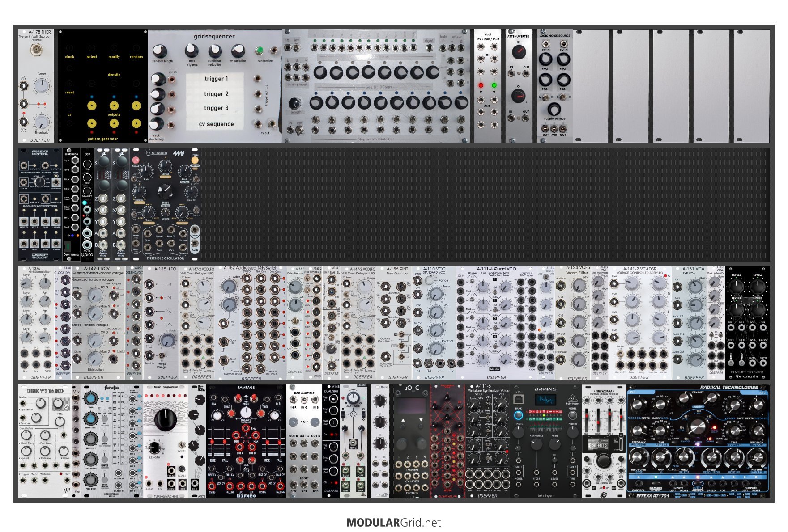Select the A-156 QNT Dual Quantizer module
This screenshot has width=788, height=532.
[394, 323]
